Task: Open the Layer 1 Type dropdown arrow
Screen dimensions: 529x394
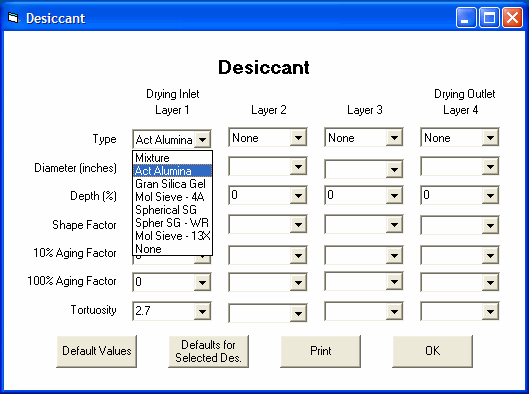Action: coord(202,139)
